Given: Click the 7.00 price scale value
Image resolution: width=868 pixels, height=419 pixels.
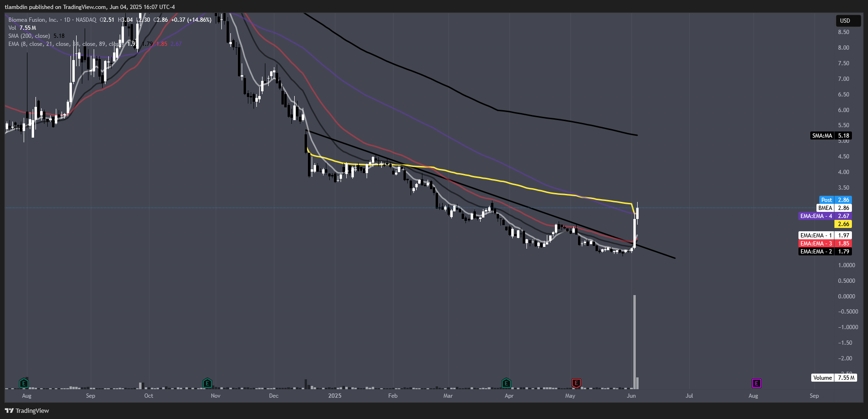Looking at the screenshot, I should 843,79.
